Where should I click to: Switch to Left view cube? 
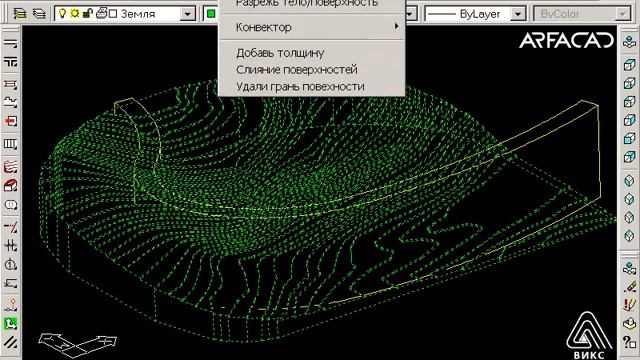[x=629, y=102]
